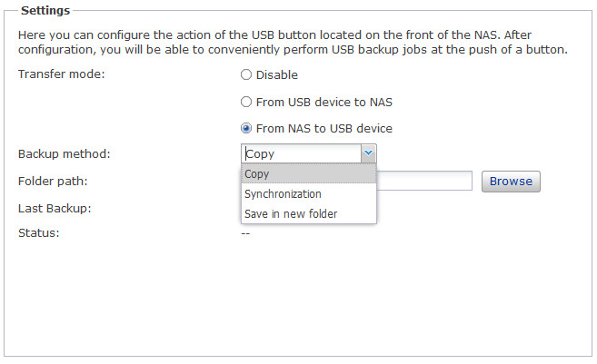The width and height of the screenshot is (597, 364).
Task: Click the Backup method dropdown arrow
Action: point(368,154)
